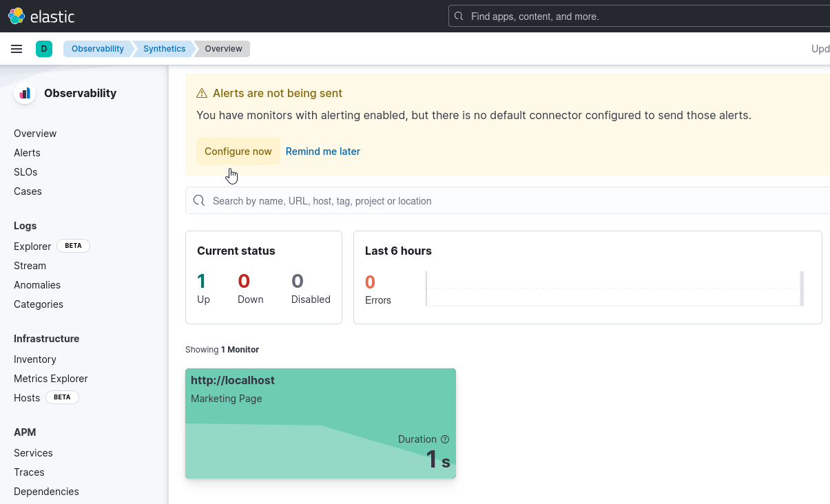Open Logs Stream in the sidebar
830x504 pixels.
pyautogui.click(x=30, y=266)
